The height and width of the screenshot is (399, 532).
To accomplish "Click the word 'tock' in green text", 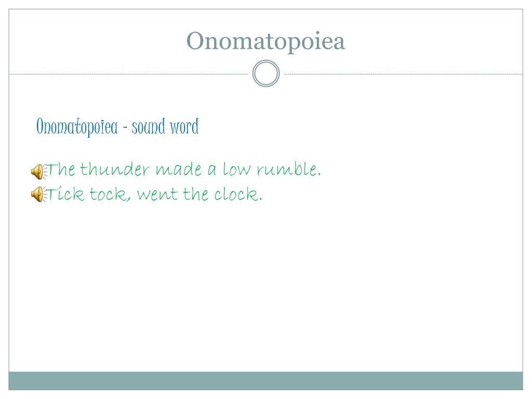I will point(109,194).
